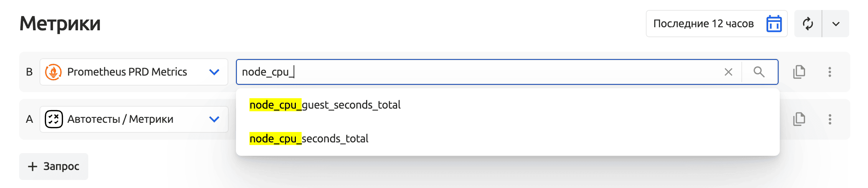Select node_cpu_seconds_total suggestion

[x=309, y=139]
